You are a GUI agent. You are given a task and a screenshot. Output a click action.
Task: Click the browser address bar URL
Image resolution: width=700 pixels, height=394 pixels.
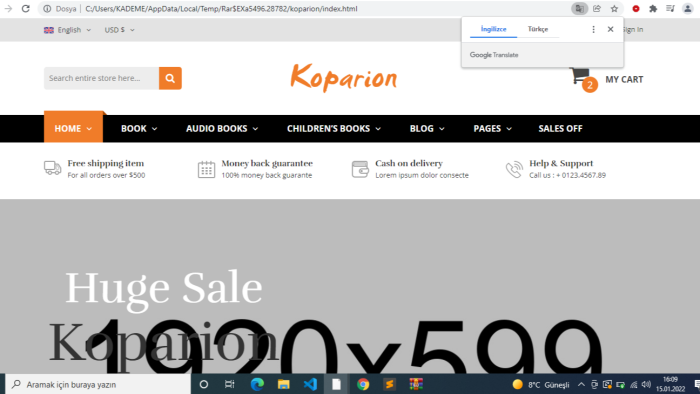[221, 8]
